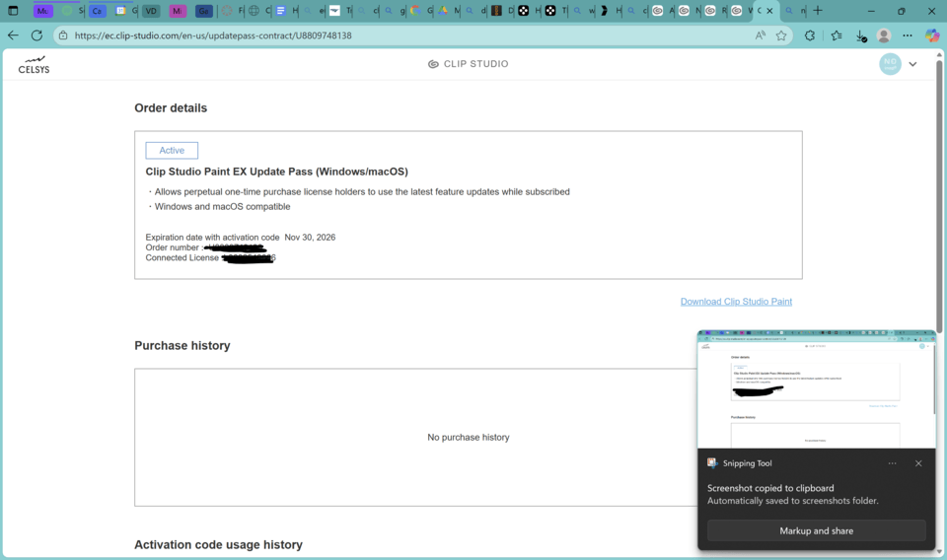Open browser Settings and more menu

tap(908, 35)
